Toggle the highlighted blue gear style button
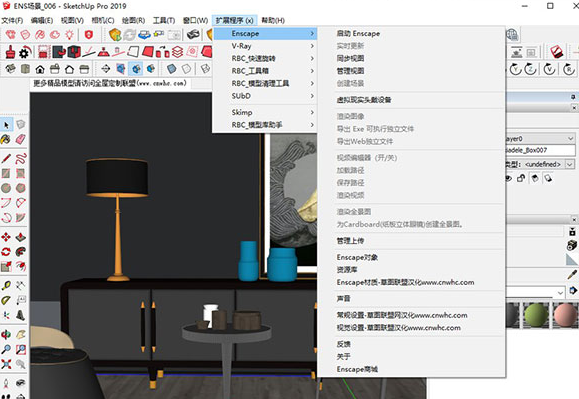This screenshot has width=579, height=399. point(136,69)
